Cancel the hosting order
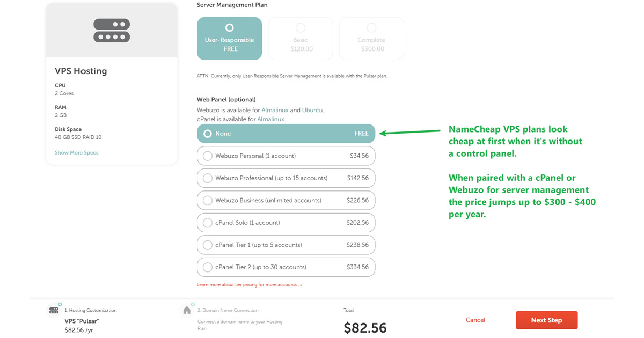644x338 pixels. coord(475,320)
